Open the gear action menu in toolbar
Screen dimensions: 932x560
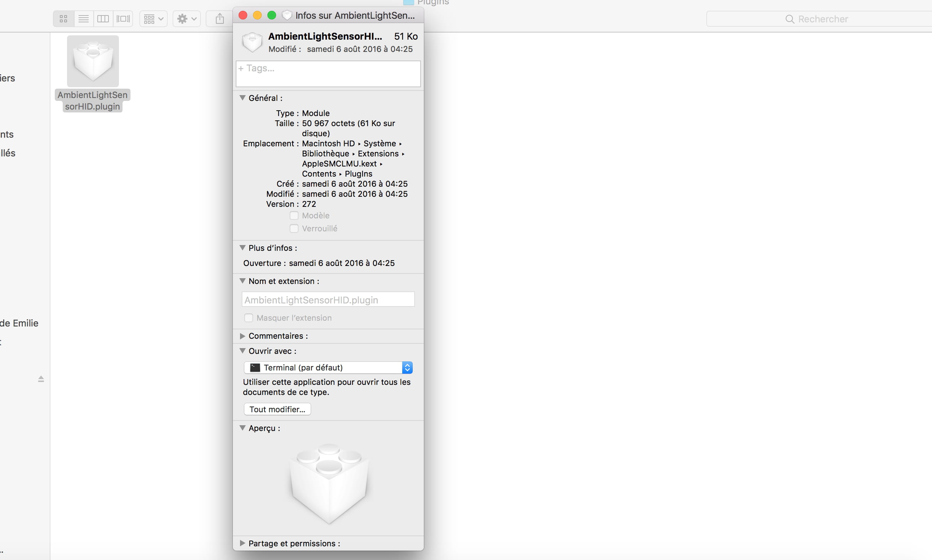187,18
